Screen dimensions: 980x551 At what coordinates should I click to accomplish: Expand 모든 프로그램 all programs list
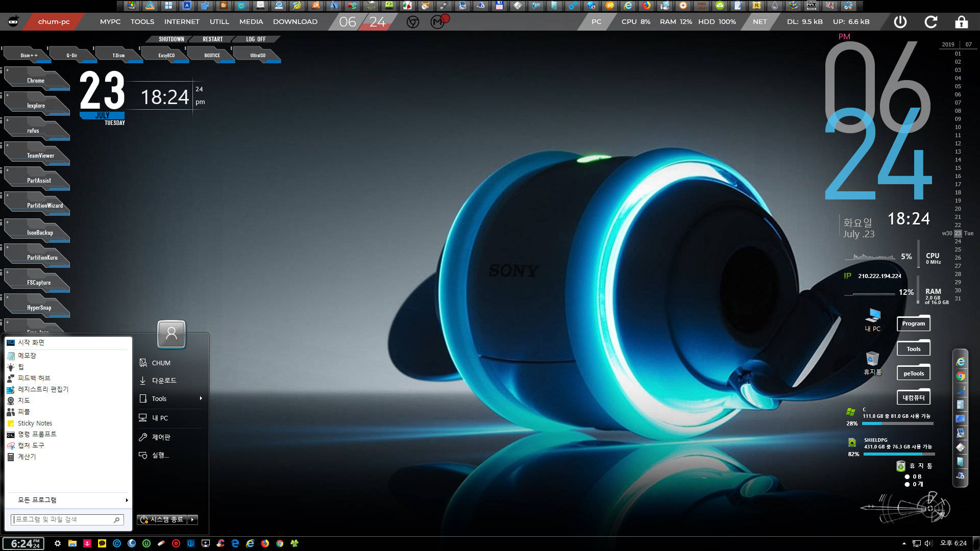click(68, 500)
